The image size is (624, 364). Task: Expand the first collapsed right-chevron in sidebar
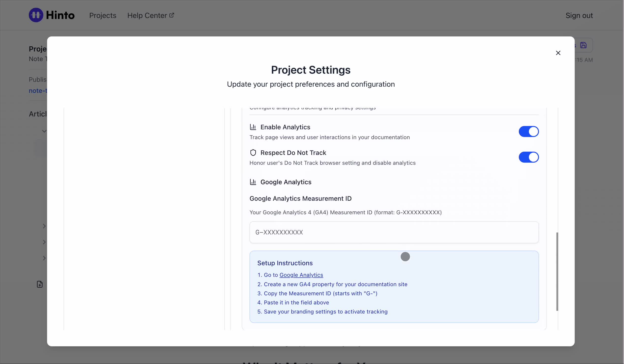tap(44, 226)
